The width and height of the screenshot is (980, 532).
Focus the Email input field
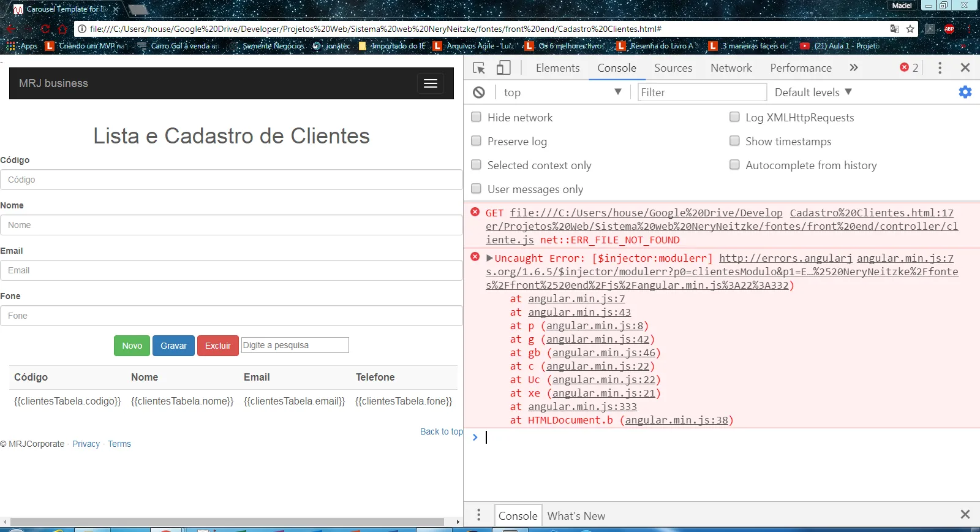pyautogui.click(x=232, y=270)
